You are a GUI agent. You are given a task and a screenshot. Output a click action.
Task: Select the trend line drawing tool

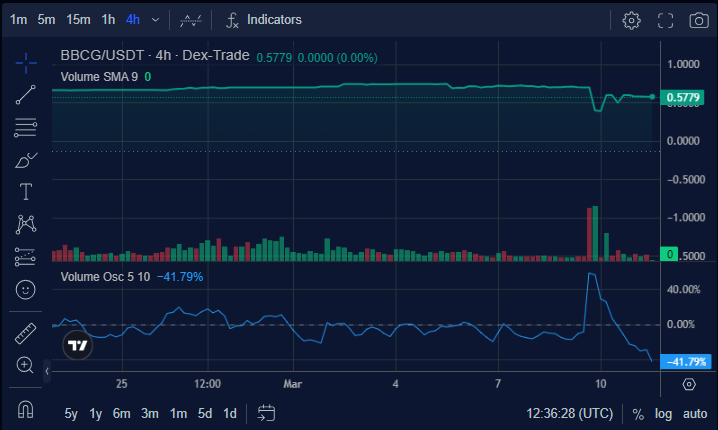tap(26, 95)
